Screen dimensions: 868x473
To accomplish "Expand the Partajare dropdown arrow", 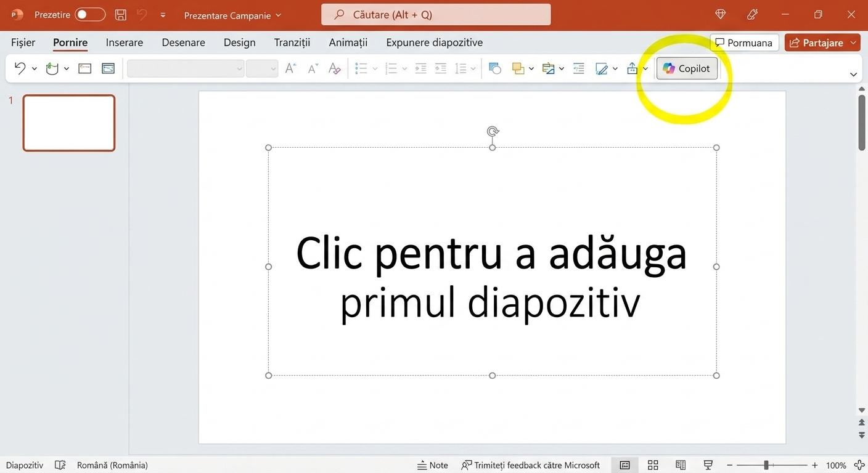I will (x=854, y=42).
